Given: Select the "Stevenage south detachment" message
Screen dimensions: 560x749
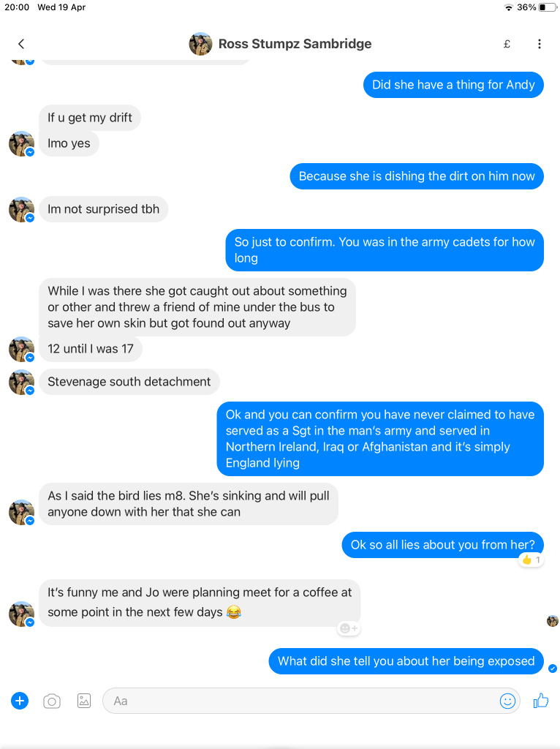Looking at the screenshot, I should pos(129,382).
